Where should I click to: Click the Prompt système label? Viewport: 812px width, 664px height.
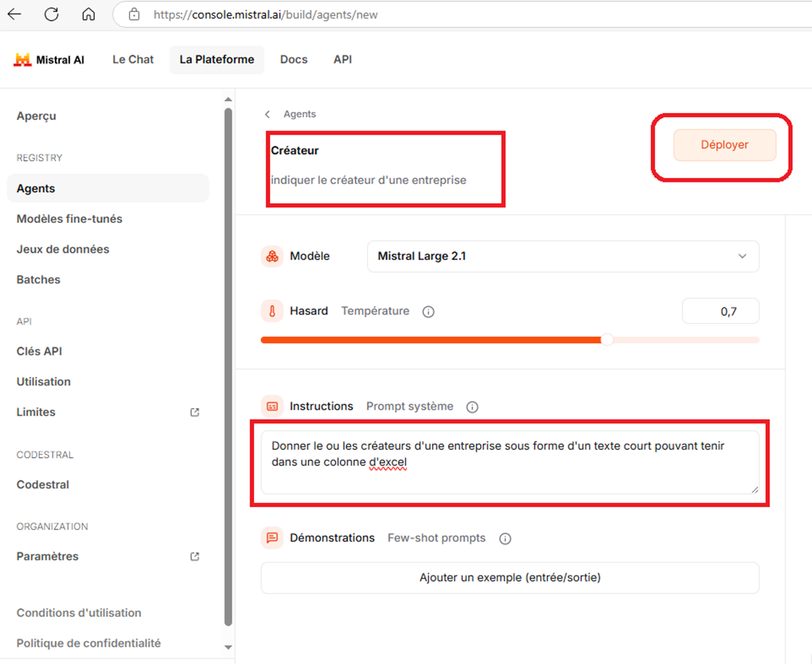click(x=410, y=406)
